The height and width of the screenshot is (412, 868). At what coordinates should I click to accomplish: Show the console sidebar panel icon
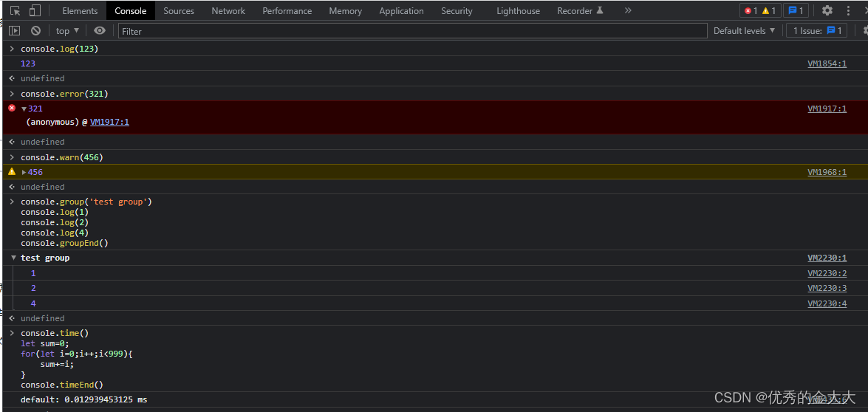coord(14,31)
